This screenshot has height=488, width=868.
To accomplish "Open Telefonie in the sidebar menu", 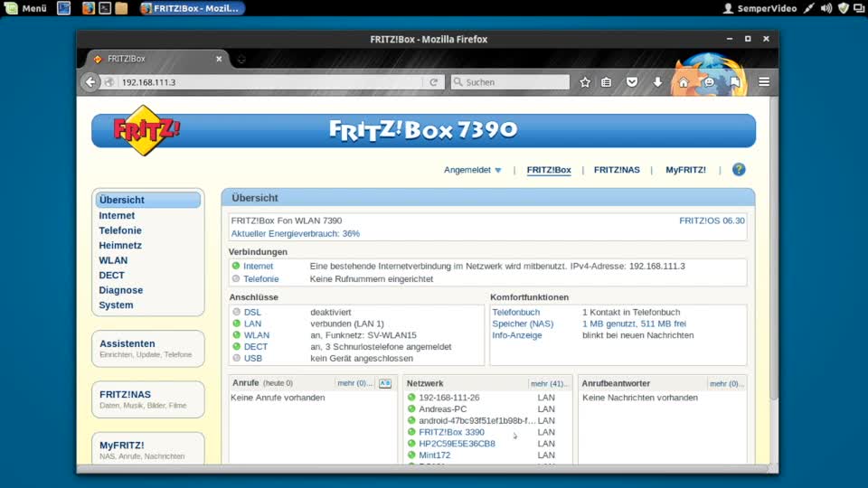I will pos(120,230).
